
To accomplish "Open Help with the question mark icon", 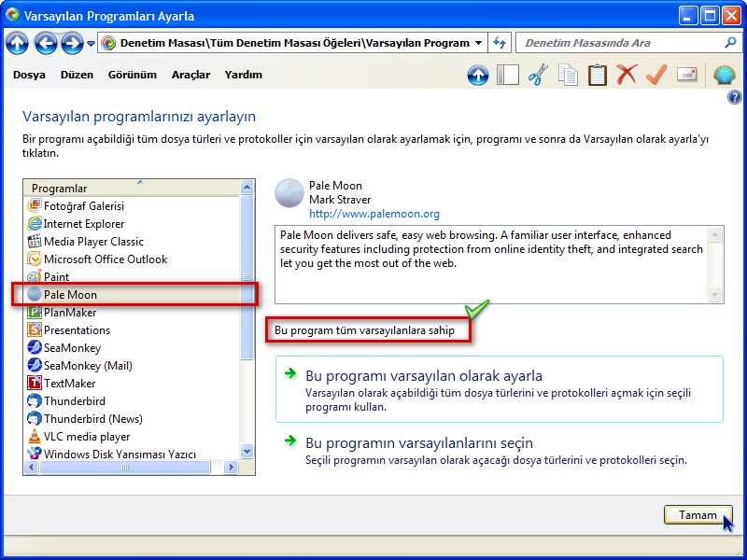I will 734,97.
